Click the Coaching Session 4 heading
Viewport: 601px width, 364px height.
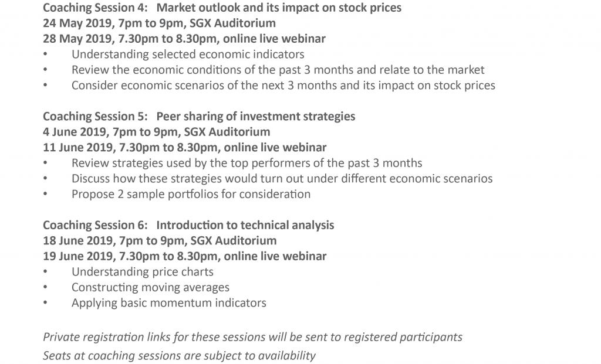pyautogui.click(x=222, y=8)
